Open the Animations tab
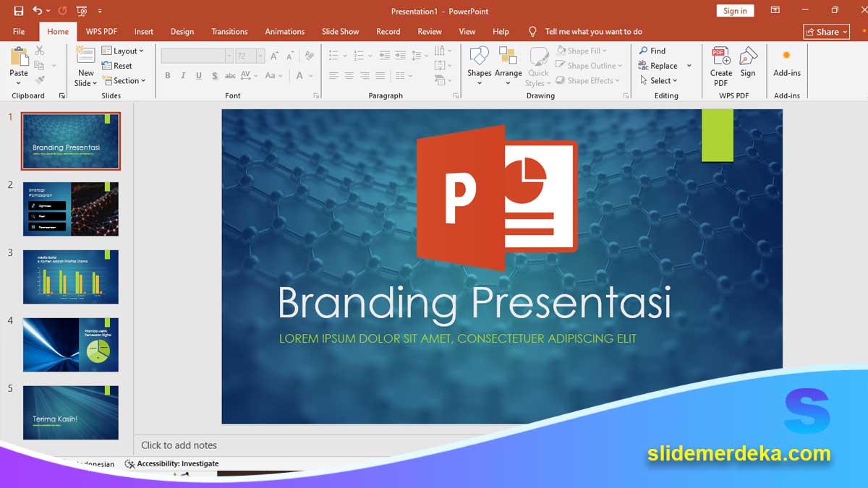868x488 pixels. (x=285, y=32)
